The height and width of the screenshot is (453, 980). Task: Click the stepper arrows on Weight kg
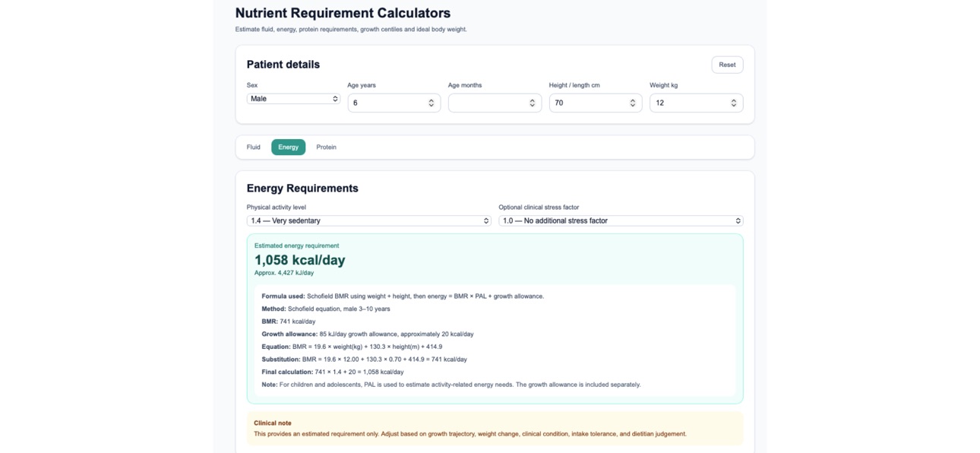pos(734,103)
